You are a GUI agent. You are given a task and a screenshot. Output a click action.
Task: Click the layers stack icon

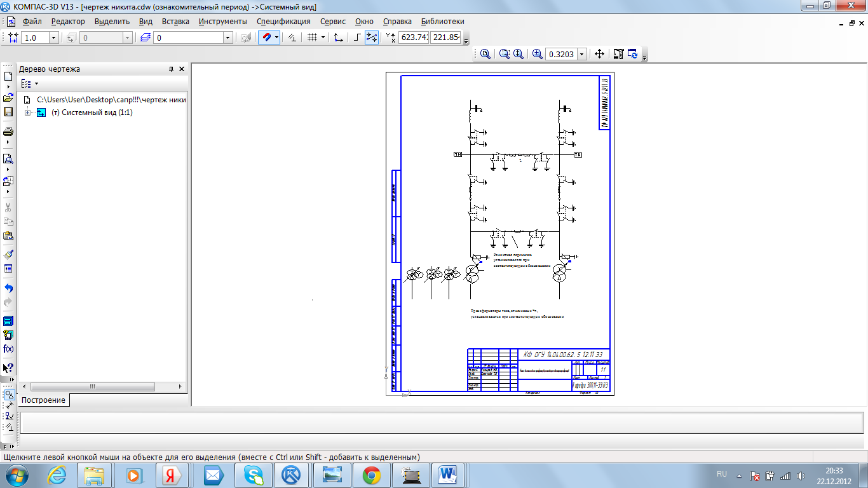(x=146, y=38)
